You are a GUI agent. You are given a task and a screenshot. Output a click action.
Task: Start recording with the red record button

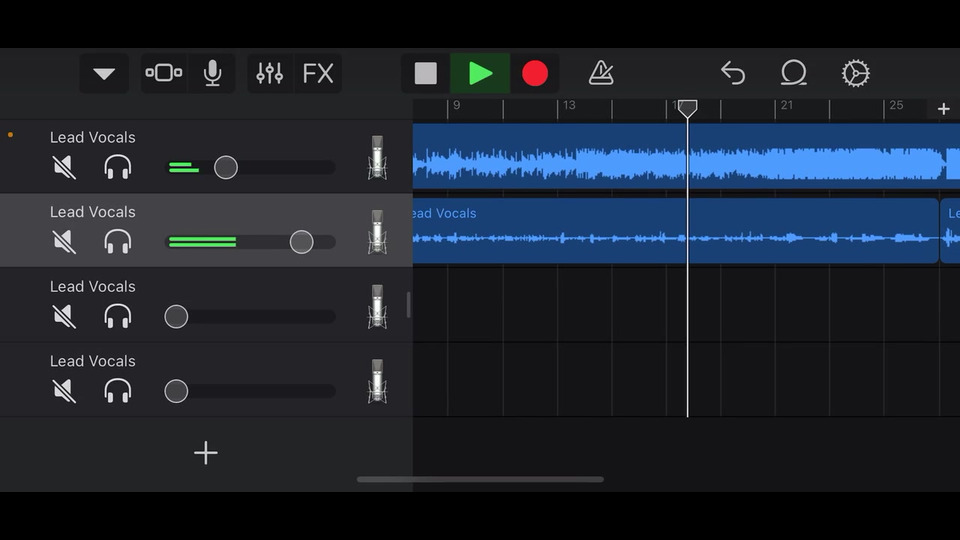click(x=534, y=73)
